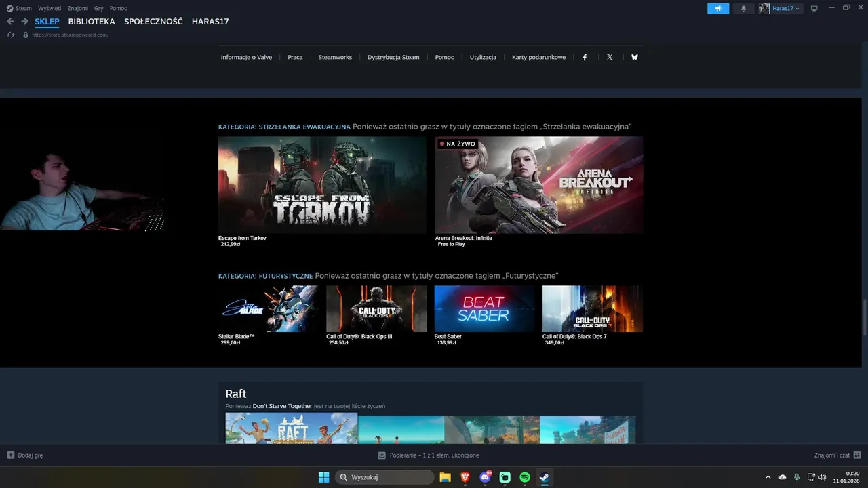Image resolution: width=868 pixels, height=488 pixels.
Task: Click the NA ŻYWO live badge
Action: pyautogui.click(x=458, y=144)
